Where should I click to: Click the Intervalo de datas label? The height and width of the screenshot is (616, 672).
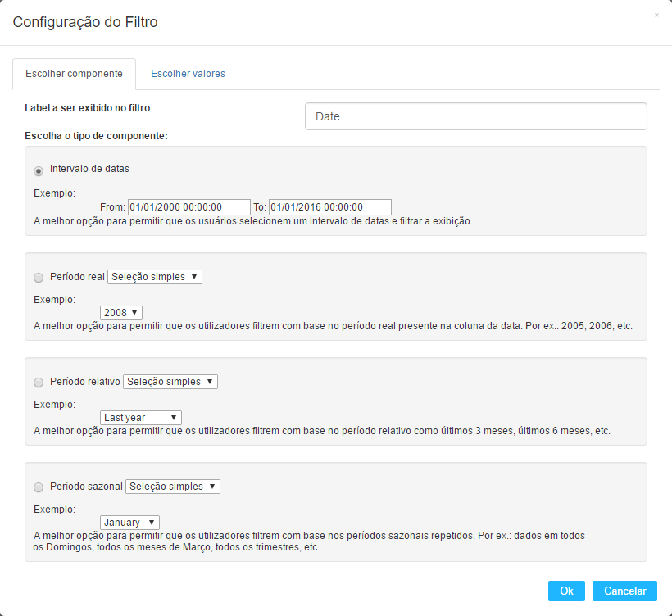click(x=89, y=169)
